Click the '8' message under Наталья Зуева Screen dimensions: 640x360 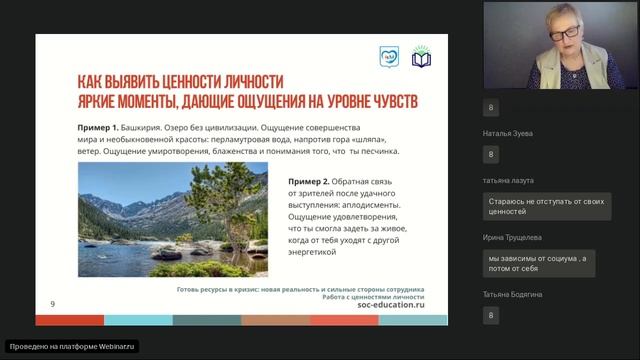(x=491, y=155)
